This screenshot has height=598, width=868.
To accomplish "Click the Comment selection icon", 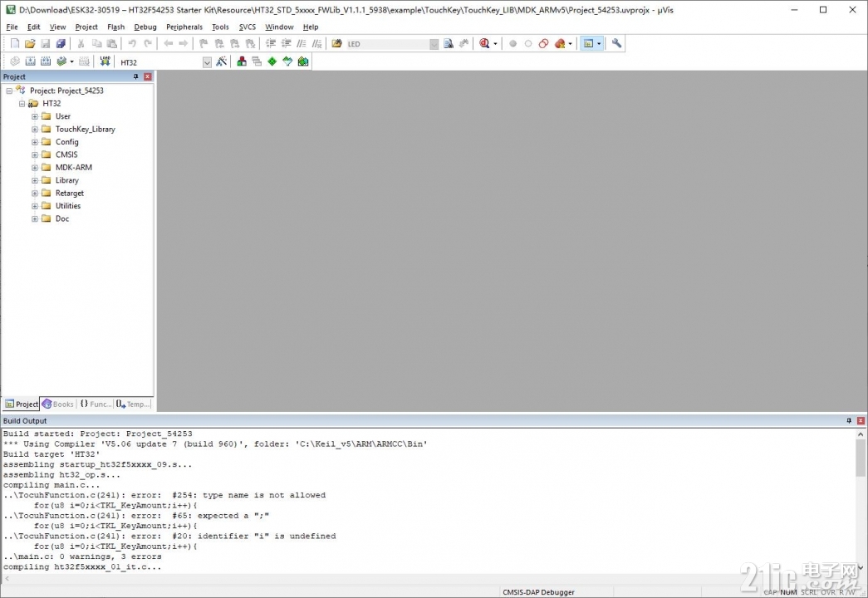I will click(302, 44).
